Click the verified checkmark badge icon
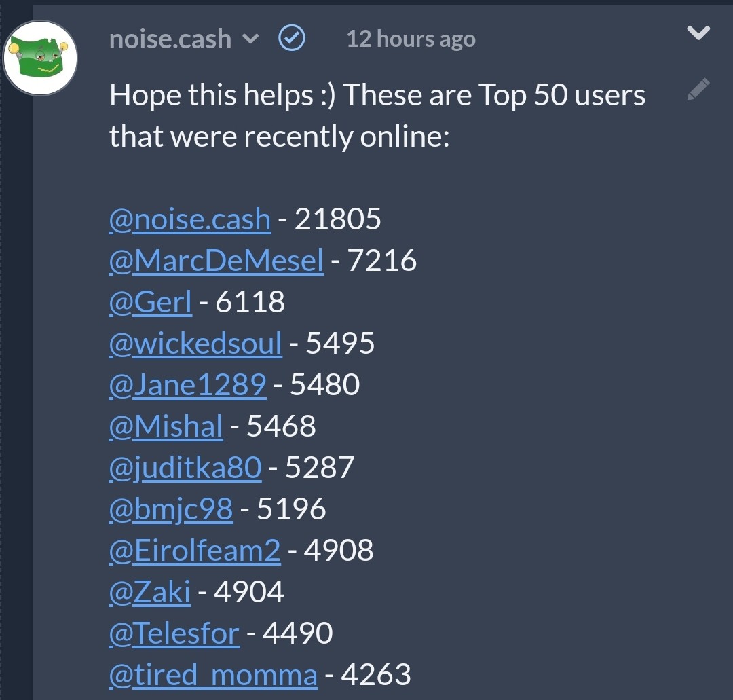The height and width of the screenshot is (700, 733). pyautogui.click(x=292, y=38)
